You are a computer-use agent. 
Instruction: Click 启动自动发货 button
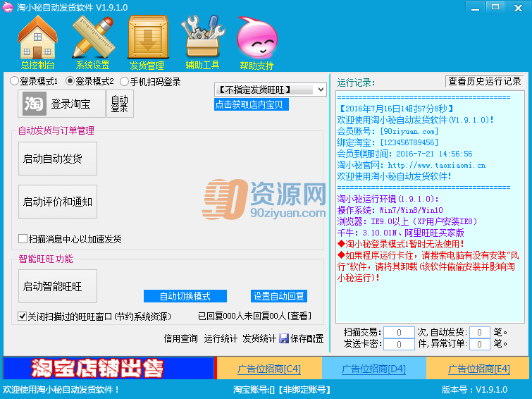[58, 159]
